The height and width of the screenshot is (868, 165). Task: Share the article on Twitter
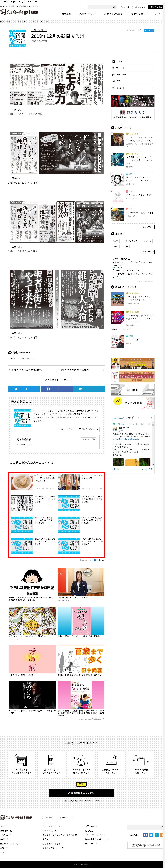point(24,389)
